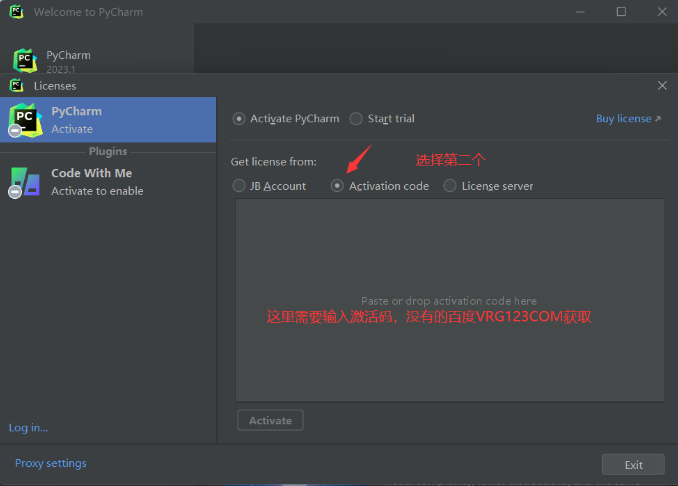Open the Buy license link
678x486 pixels.
pyautogui.click(x=628, y=118)
